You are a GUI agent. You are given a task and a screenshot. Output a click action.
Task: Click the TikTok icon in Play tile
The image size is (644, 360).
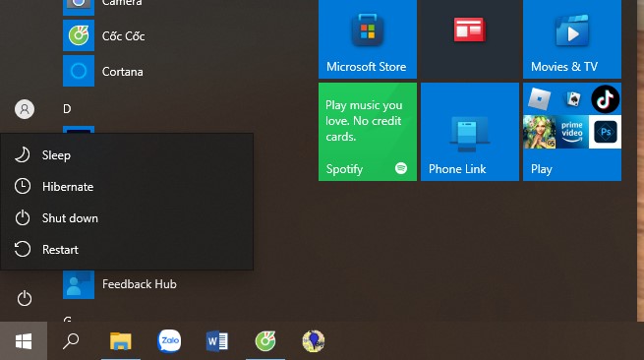pos(606,99)
